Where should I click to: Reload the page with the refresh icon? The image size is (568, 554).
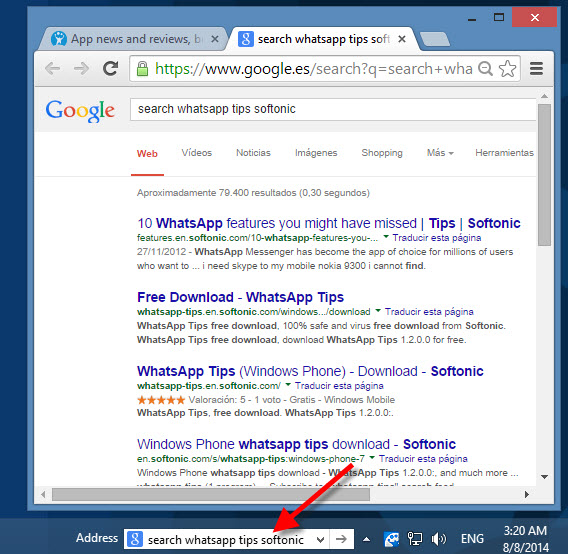[x=110, y=68]
